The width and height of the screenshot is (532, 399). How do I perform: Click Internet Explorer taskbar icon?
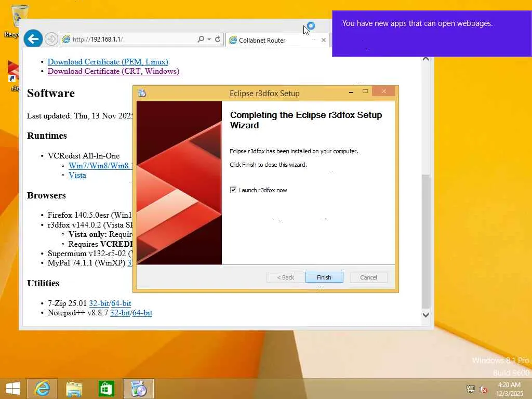coord(43,389)
